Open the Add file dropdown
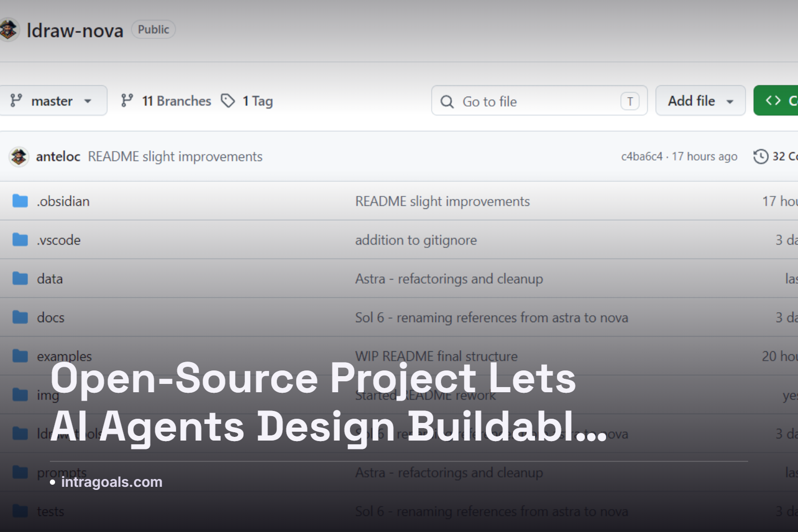The height and width of the screenshot is (532, 798). (700, 101)
